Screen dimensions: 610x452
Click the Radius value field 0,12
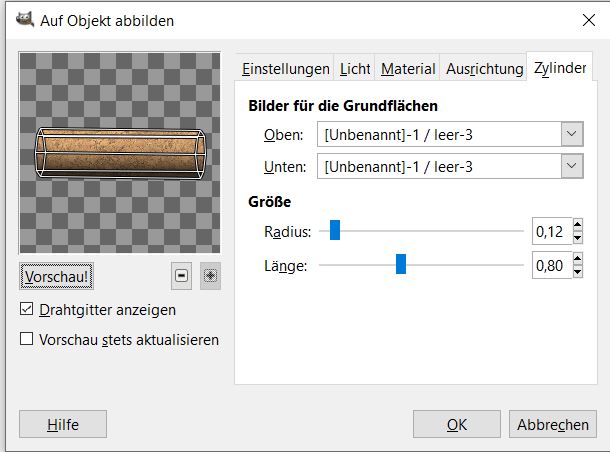[x=552, y=231]
